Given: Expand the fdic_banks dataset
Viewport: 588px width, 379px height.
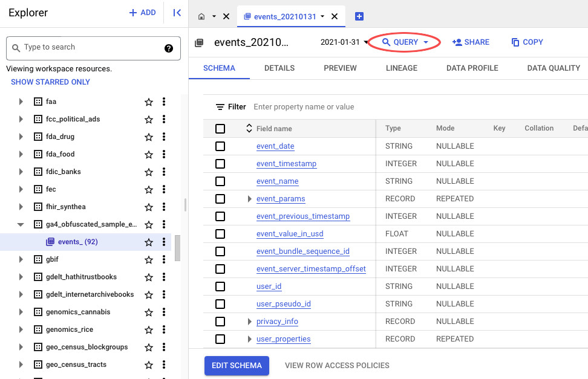Looking at the screenshot, I should (x=21, y=172).
